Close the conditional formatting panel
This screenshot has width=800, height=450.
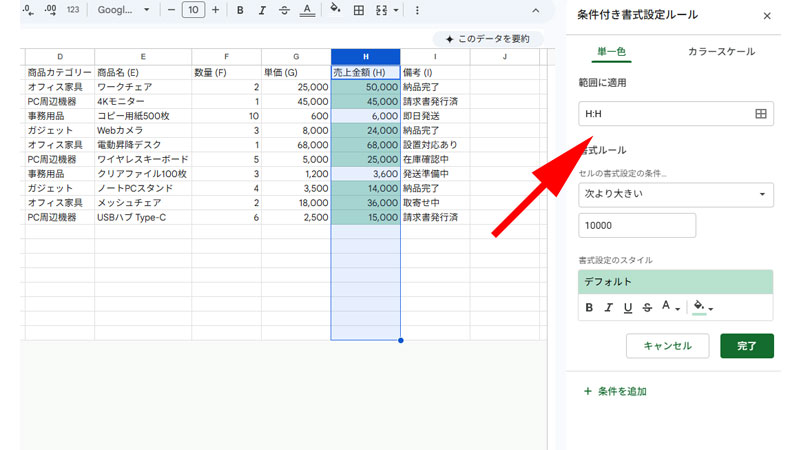767,16
